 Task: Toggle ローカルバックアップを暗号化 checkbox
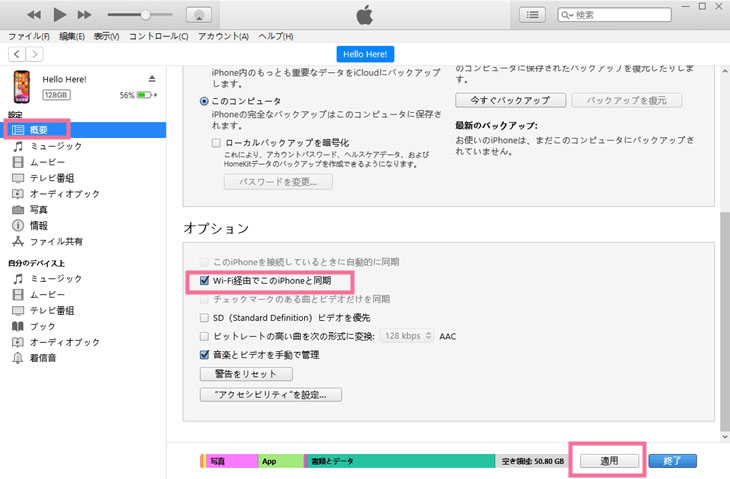point(216,142)
